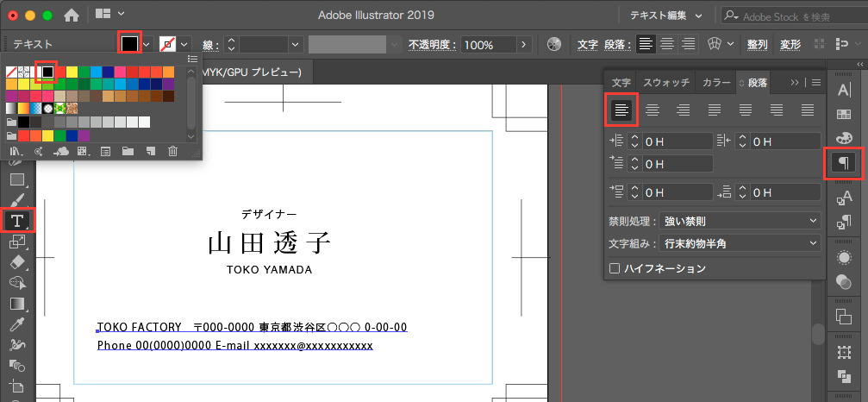The width and height of the screenshot is (868, 402).
Task: Set align left in the 段落 panel
Action: [621, 109]
